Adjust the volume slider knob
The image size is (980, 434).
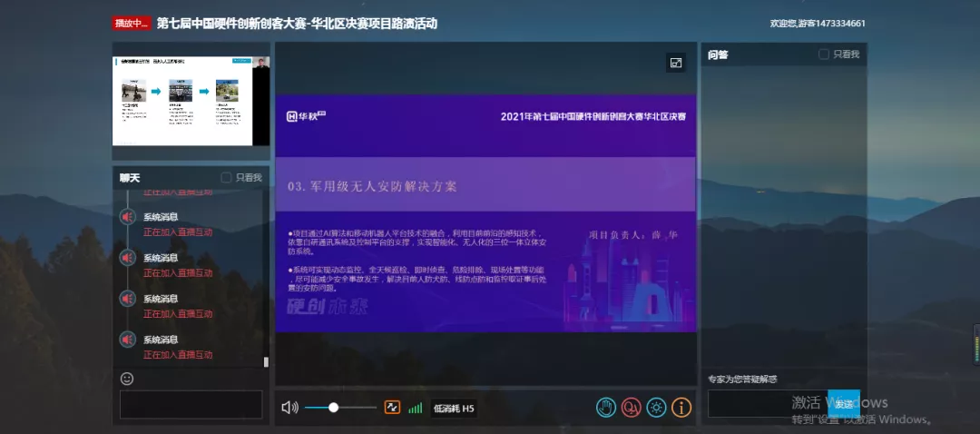pyautogui.click(x=333, y=408)
